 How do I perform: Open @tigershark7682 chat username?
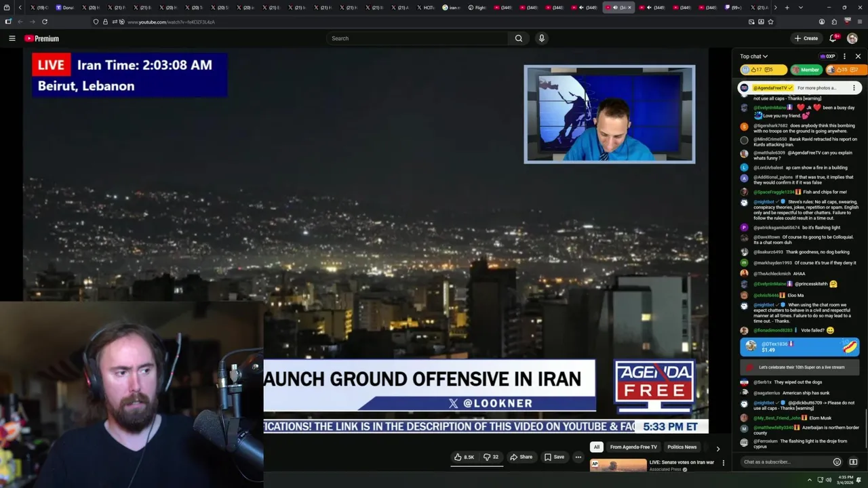click(x=770, y=125)
